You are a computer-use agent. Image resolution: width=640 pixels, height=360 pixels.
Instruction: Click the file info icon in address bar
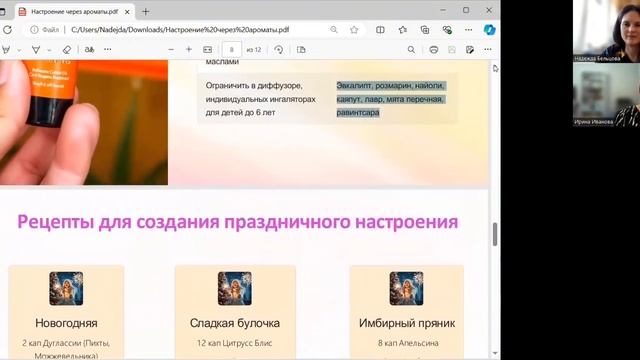[34, 30]
